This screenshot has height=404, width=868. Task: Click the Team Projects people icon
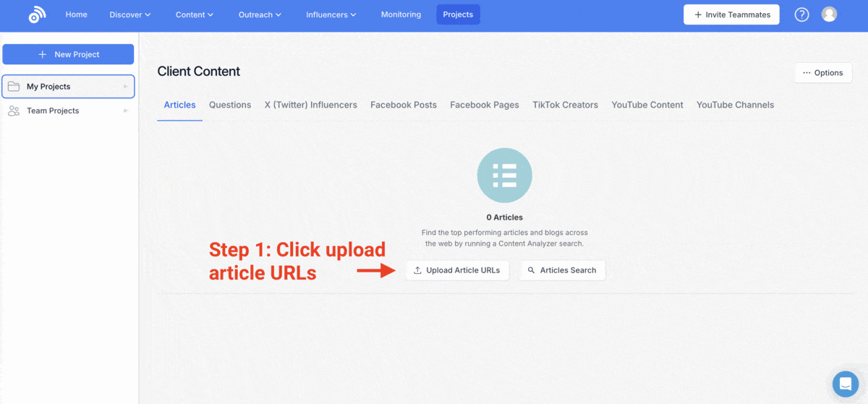tap(14, 111)
